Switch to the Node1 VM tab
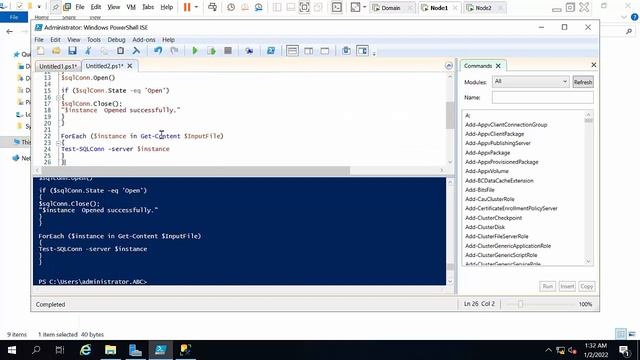Viewport: 640px width, 360px height. (x=439, y=8)
